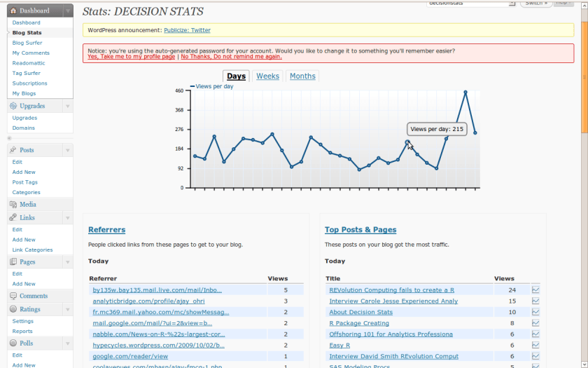
Task: Open the Publicize: Twitter announcement link
Action: pyautogui.click(x=187, y=30)
